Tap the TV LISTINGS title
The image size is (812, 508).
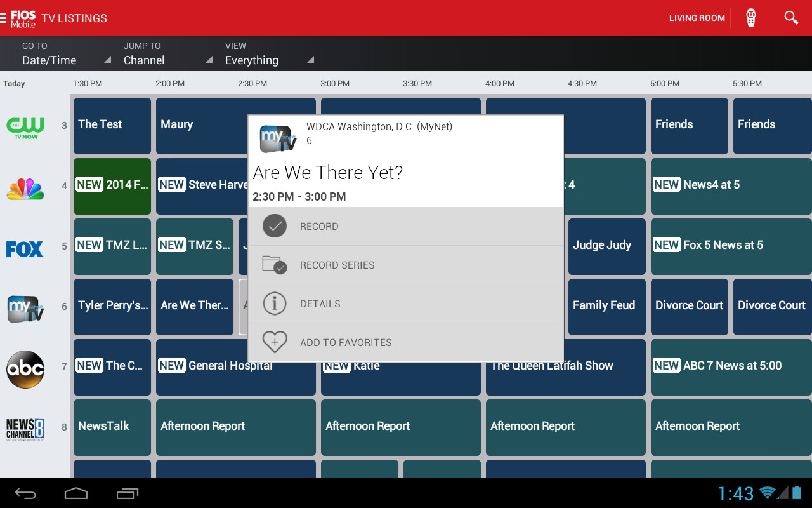(x=74, y=18)
